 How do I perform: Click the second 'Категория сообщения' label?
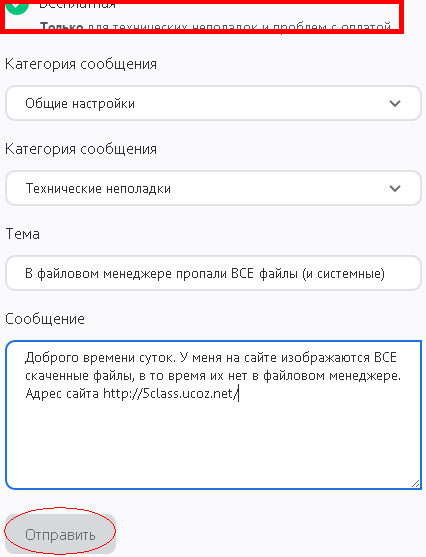pyautogui.click(x=81, y=149)
